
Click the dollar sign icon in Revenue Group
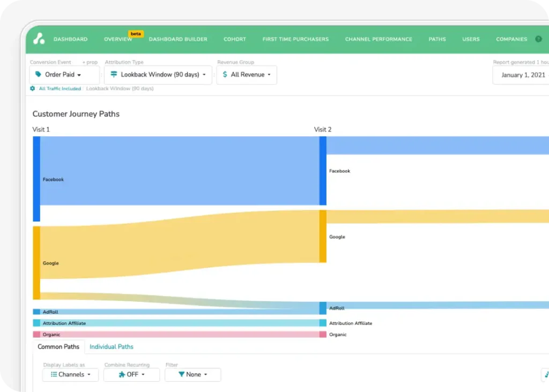click(x=225, y=75)
